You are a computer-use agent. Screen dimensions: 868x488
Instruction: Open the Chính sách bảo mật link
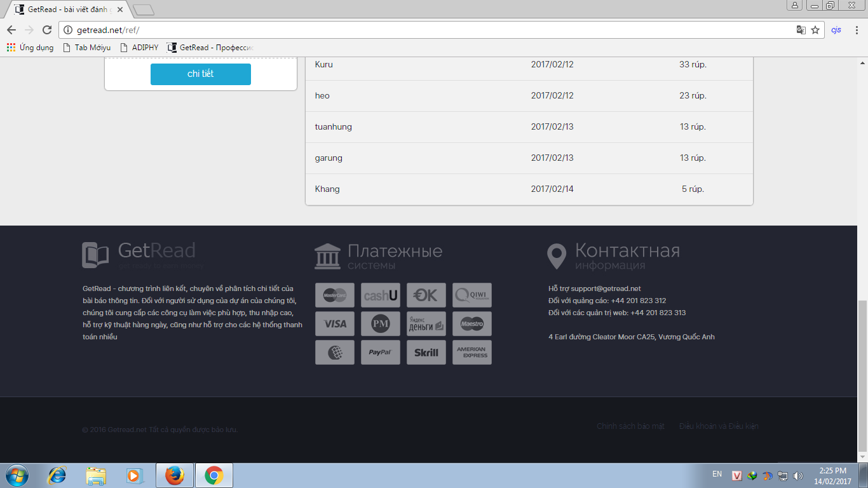(x=630, y=426)
